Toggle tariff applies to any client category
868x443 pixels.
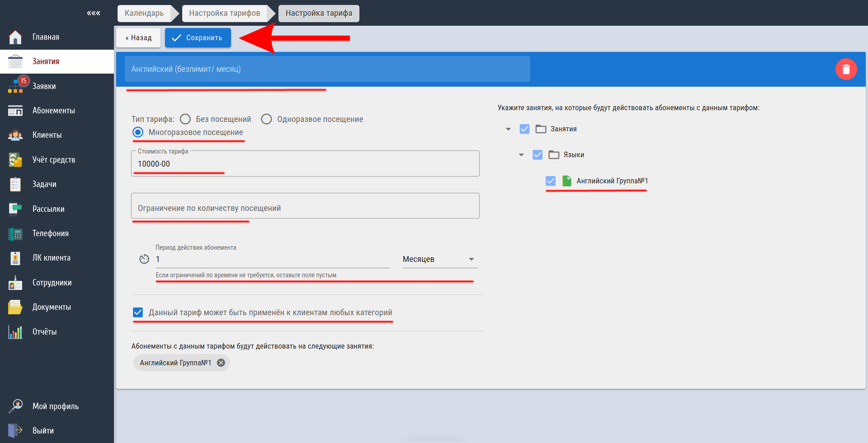click(x=138, y=312)
